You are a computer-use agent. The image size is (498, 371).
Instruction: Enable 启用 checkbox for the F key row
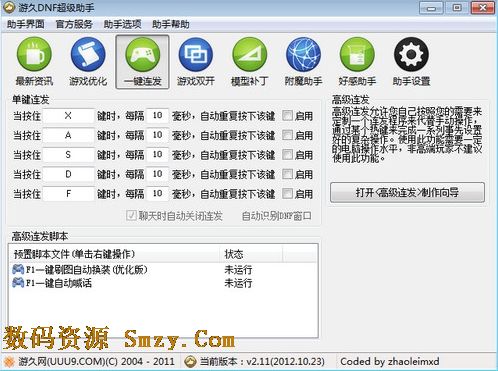287,193
